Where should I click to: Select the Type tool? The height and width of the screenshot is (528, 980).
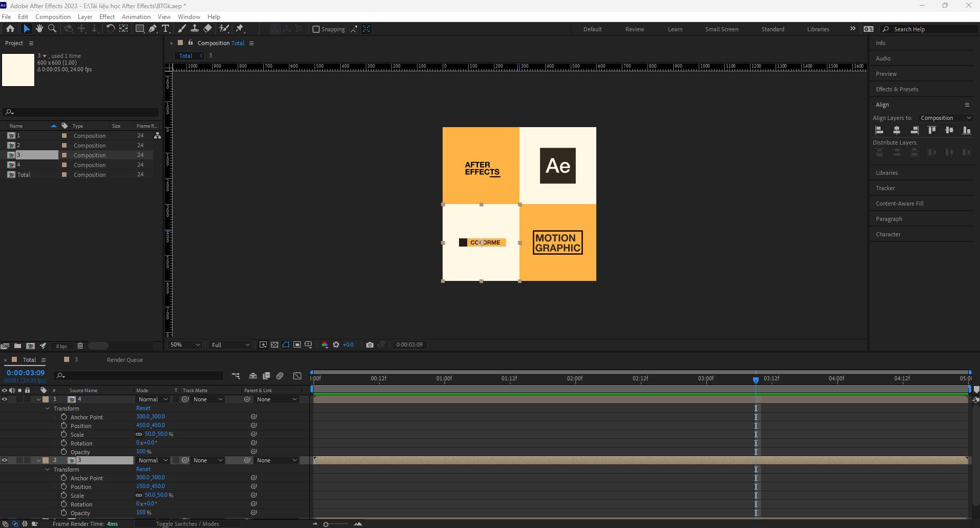pos(165,29)
